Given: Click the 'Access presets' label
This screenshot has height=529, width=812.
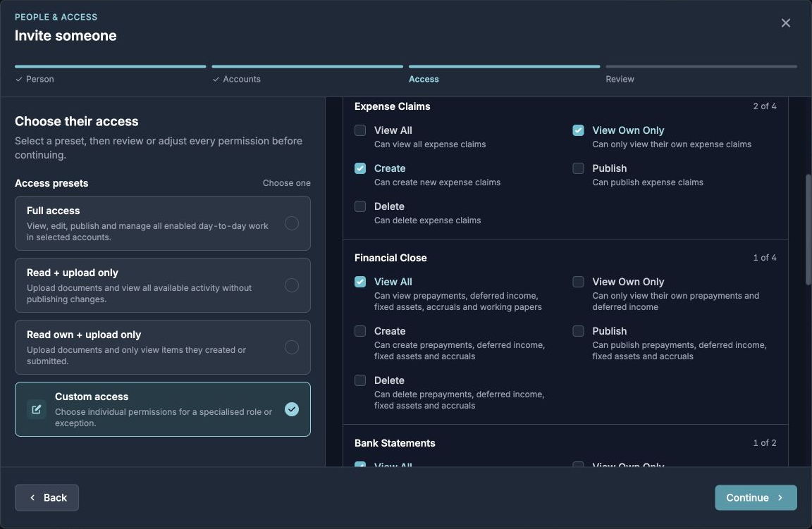Looking at the screenshot, I should coord(51,183).
